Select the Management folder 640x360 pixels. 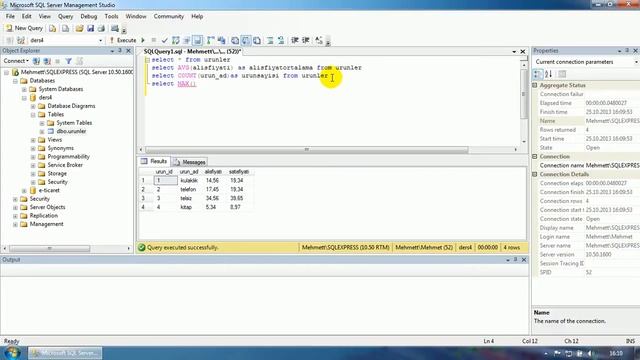47,224
